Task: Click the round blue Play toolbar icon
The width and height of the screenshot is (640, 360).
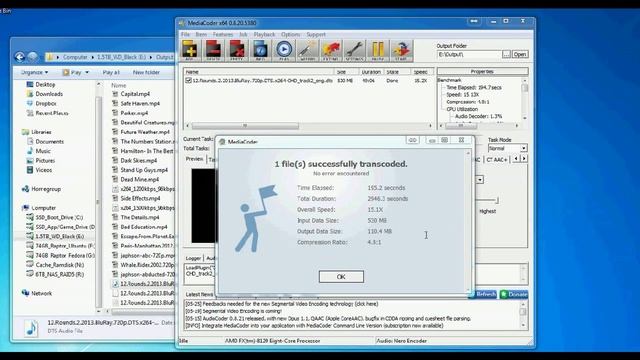Action: (x=284, y=51)
